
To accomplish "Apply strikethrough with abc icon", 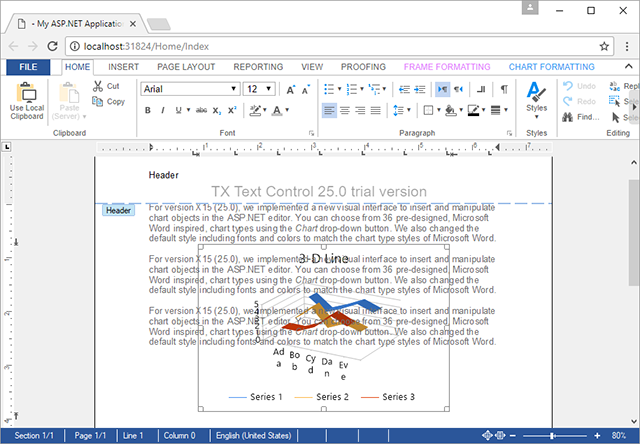I will [x=201, y=110].
